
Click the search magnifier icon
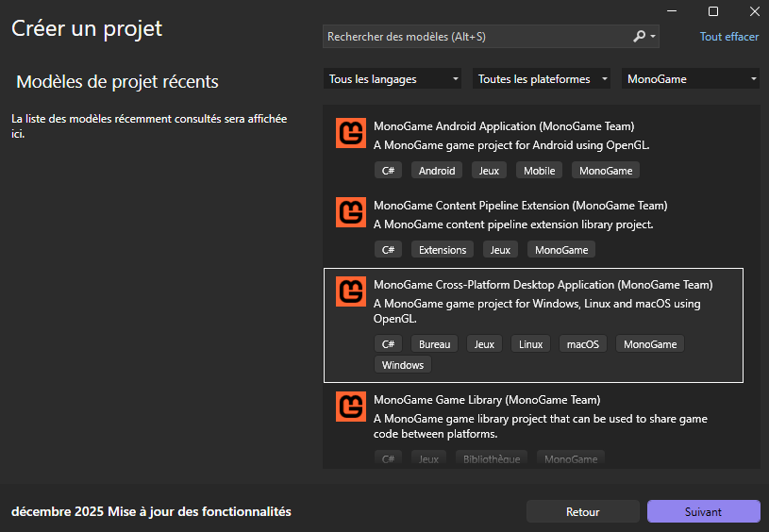point(639,36)
